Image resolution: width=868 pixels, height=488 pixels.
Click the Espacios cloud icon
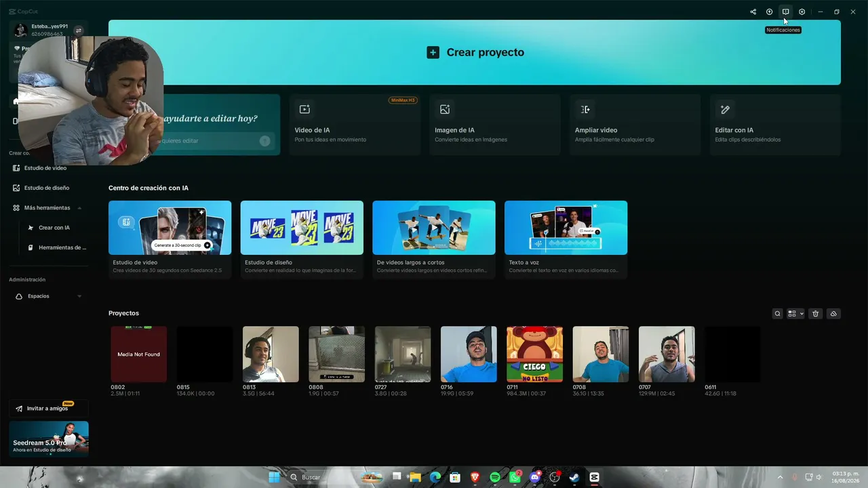(x=18, y=296)
